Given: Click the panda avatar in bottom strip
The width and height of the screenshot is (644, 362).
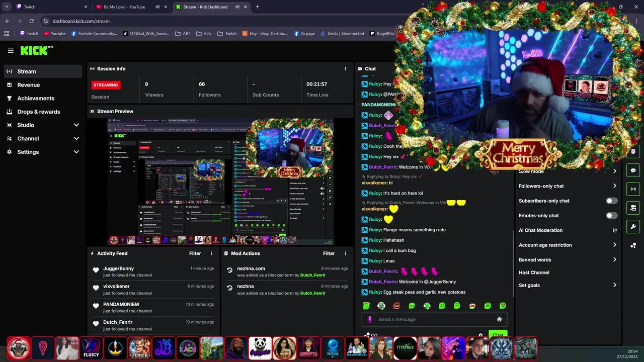Looking at the screenshot, I should [x=260, y=348].
